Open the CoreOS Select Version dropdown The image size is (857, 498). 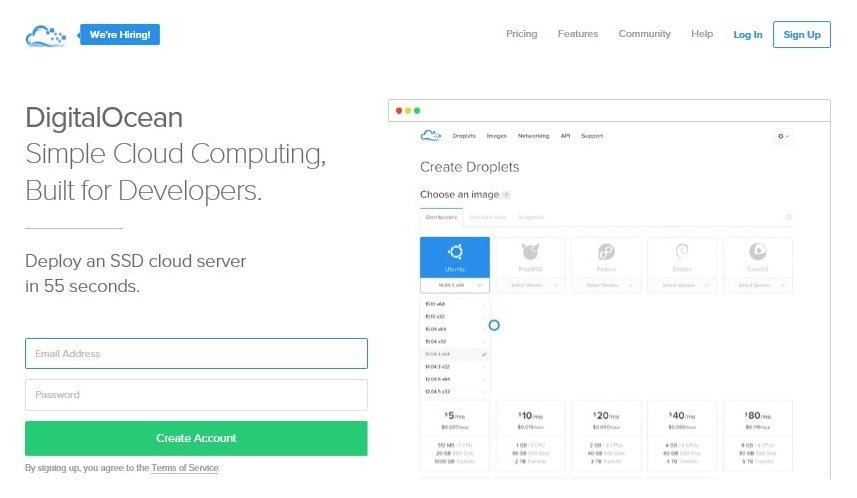(758, 285)
